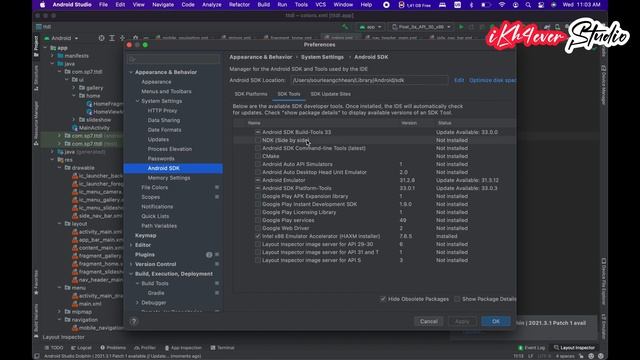
Task: Select HTTP Proxy in settings tree
Action: click(x=162, y=111)
